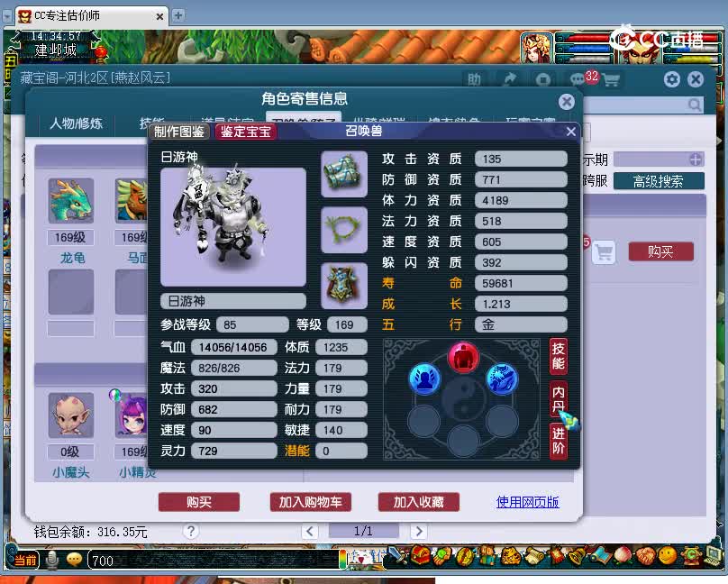Select the 马面 pet portrait
Image resolution: width=728 pixels, height=584 pixels.
[x=132, y=201]
